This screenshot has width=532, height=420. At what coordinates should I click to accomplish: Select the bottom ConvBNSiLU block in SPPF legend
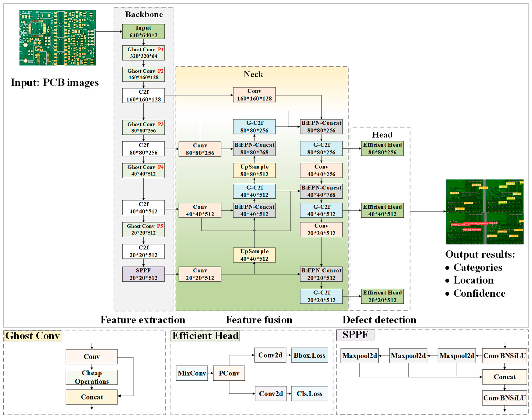coord(504,398)
